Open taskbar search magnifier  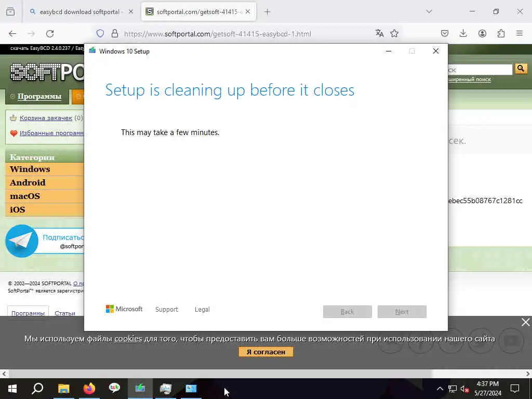click(37, 389)
